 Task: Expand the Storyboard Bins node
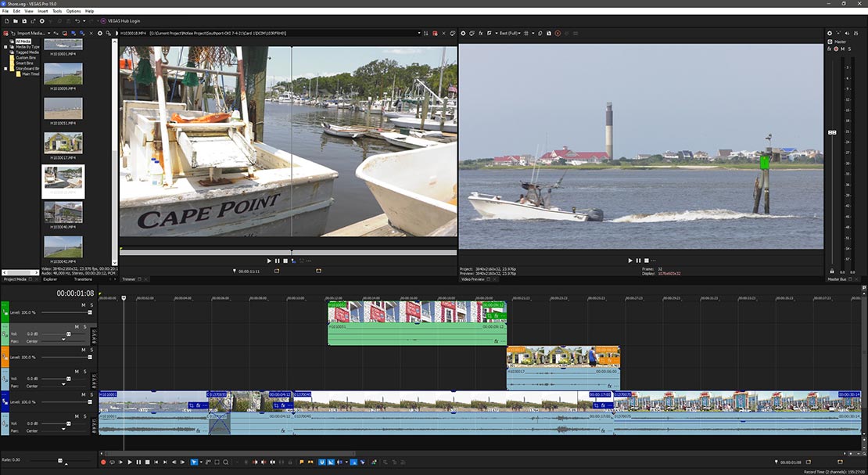click(x=5, y=69)
